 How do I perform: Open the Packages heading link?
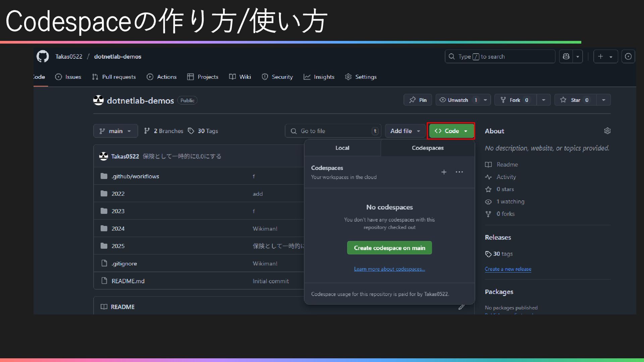[499, 292]
